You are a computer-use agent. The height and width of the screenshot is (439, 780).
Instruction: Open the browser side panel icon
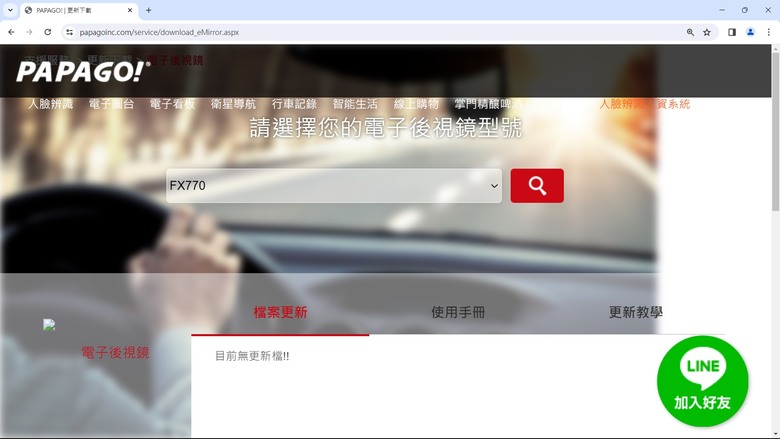pos(732,32)
